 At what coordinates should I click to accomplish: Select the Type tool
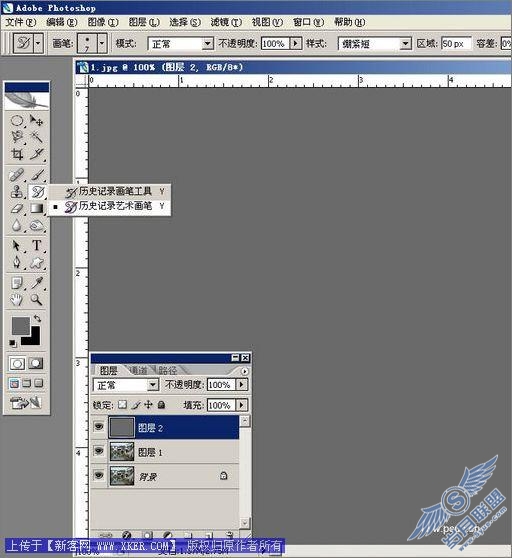[36, 246]
